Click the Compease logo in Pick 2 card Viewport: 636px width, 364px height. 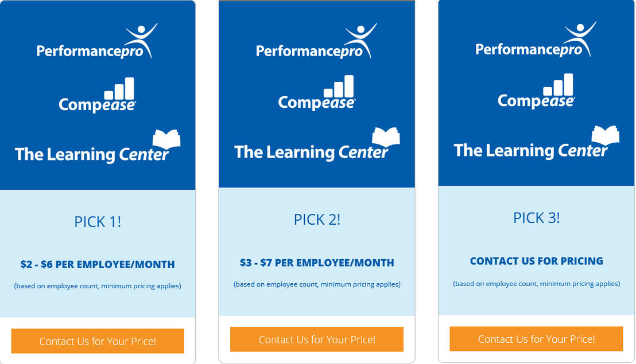tap(316, 94)
